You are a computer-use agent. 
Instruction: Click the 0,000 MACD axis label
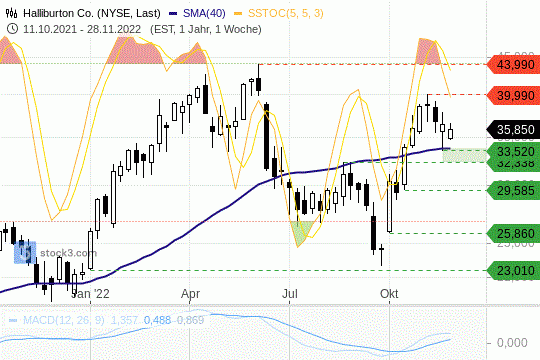click(x=512, y=343)
